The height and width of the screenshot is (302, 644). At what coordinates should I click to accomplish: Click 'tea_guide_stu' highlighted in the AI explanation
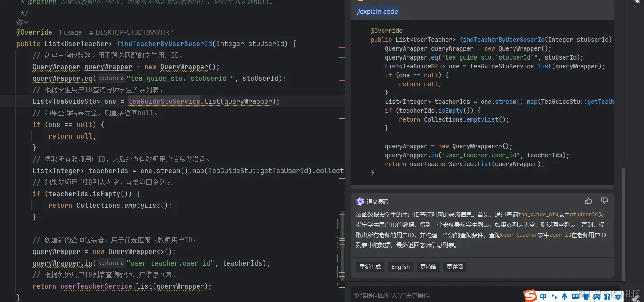click(x=538, y=215)
